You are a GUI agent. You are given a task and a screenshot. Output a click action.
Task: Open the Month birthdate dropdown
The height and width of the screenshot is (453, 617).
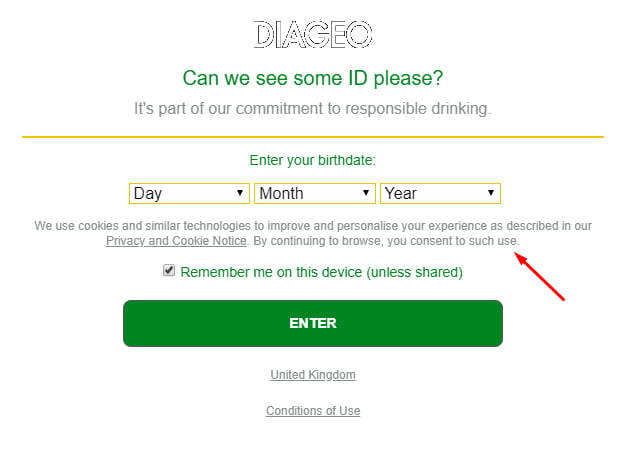[315, 193]
